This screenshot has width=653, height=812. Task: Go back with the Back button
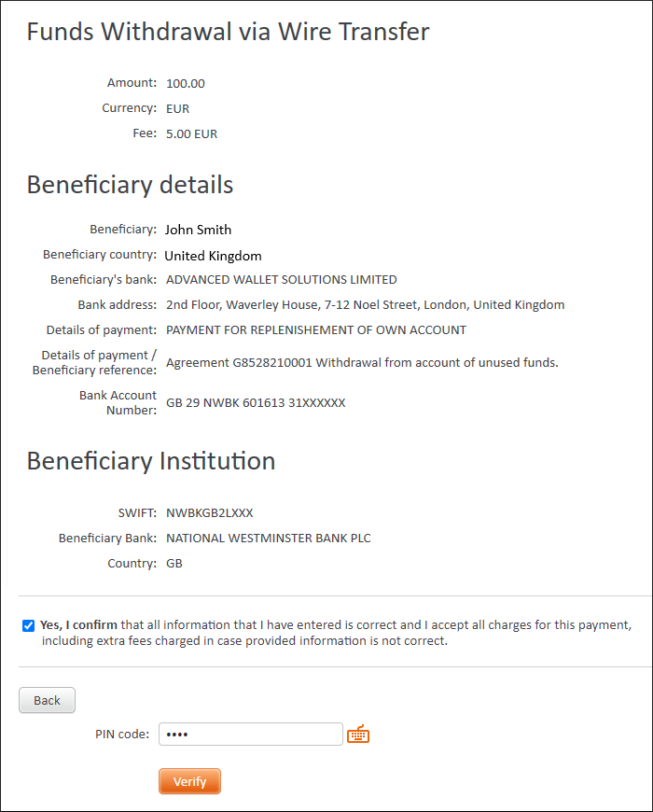[x=47, y=700]
